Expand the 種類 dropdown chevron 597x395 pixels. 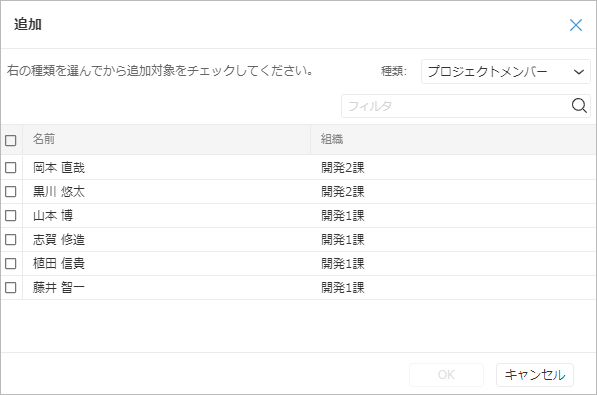click(x=579, y=72)
